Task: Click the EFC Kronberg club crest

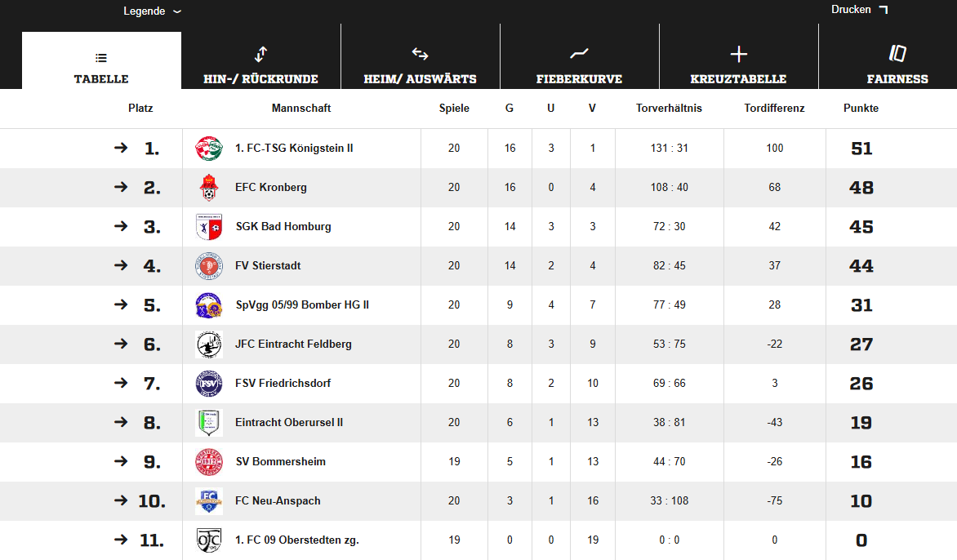Action: [209, 188]
